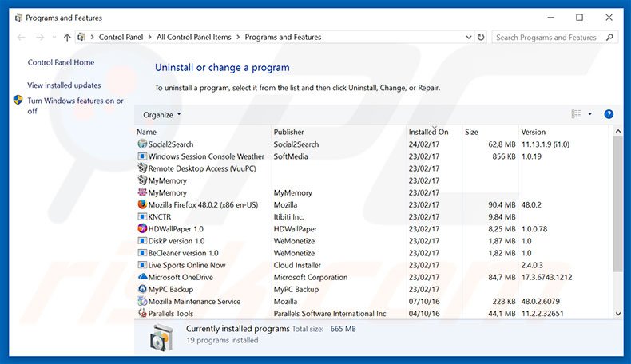Click the forward navigation arrow
Image resolution: width=631 pixels, height=364 pixels.
[x=40, y=38]
